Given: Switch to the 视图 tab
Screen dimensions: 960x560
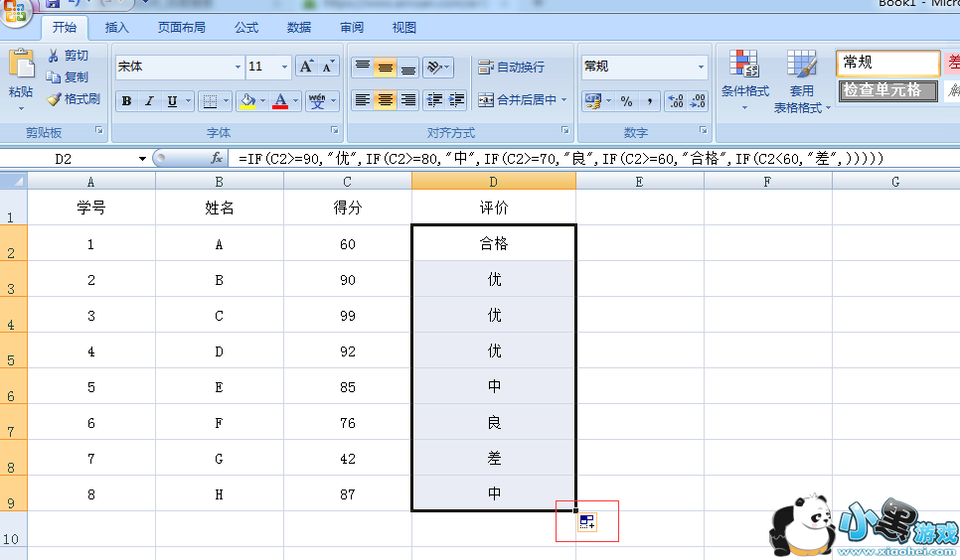Looking at the screenshot, I should (404, 28).
